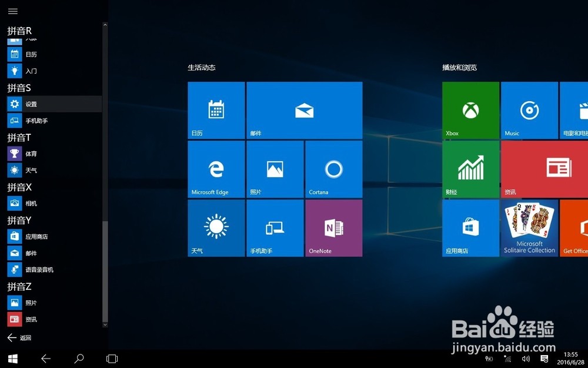Click the app list scrollbar up arrow
Screen dimensions: 588x368
(x=105, y=25)
